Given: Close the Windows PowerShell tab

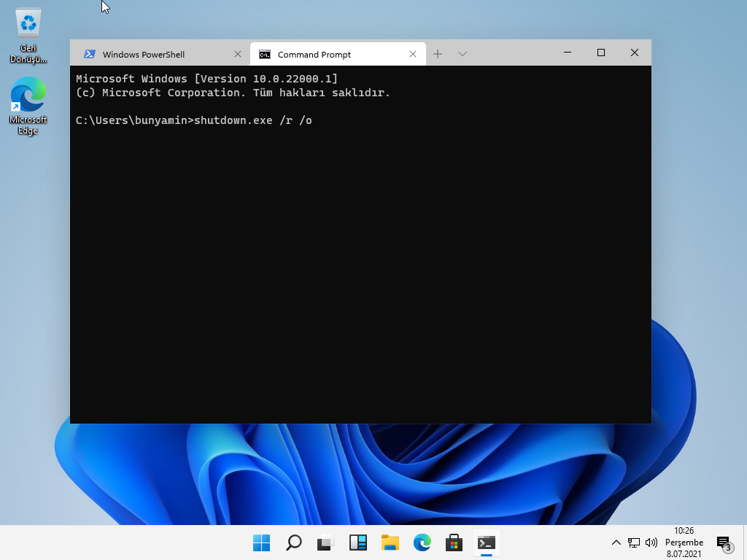Looking at the screenshot, I should click(x=237, y=53).
